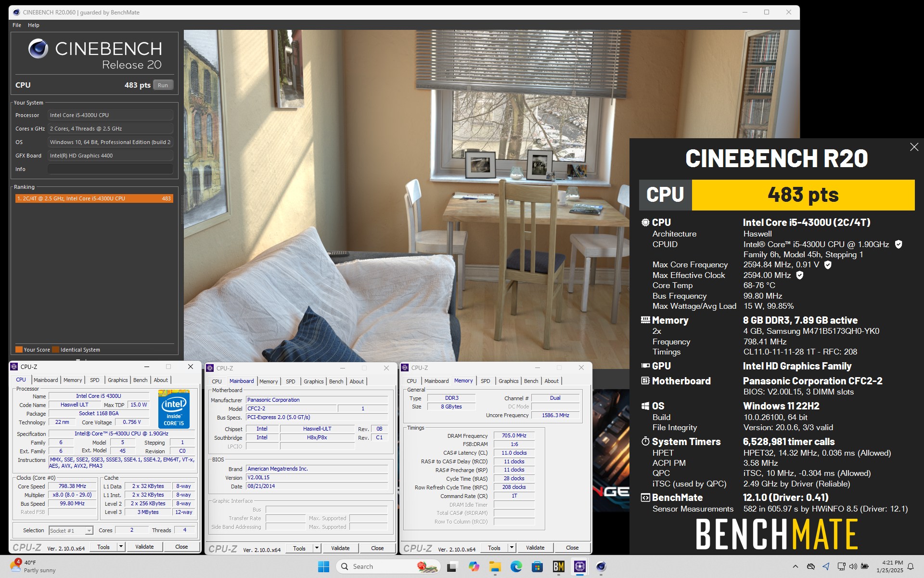The image size is (924, 578).
Task: Click the battery icon in the system tray
Action: (865, 566)
